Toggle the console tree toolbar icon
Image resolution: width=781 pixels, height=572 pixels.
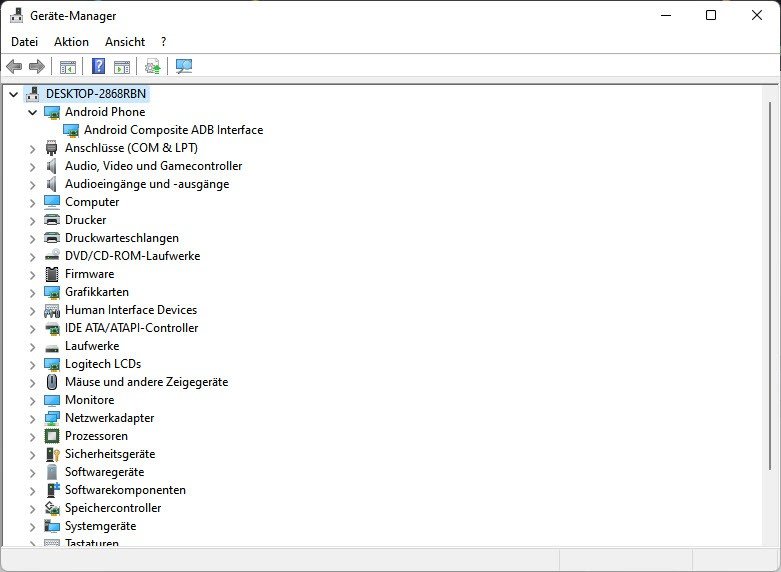pos(68,66)
